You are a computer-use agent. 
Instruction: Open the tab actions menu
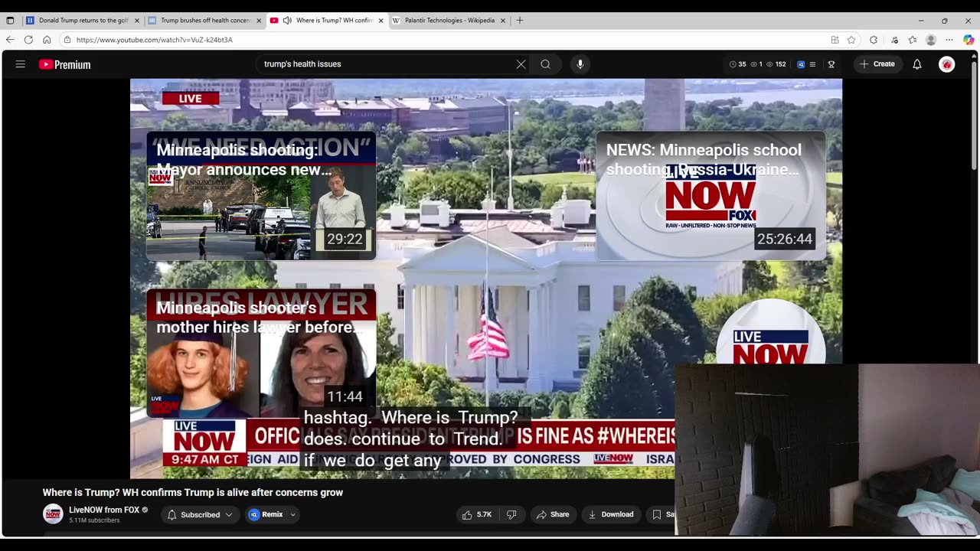tap(10, 21)
